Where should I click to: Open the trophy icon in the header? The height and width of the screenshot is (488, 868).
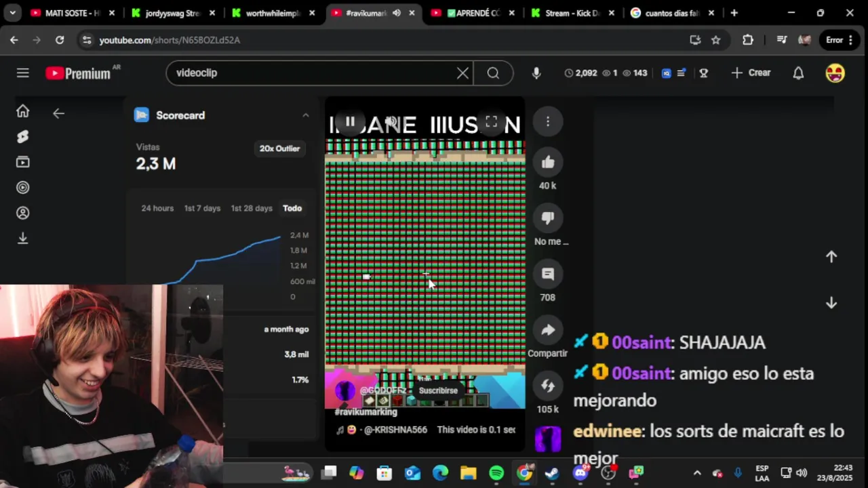[703, 73]
